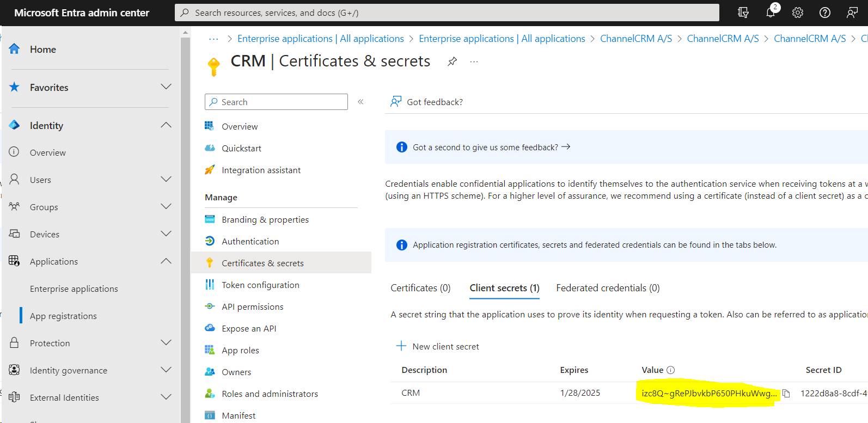Pin the CRM page with pin icon

tap(452, 62)
